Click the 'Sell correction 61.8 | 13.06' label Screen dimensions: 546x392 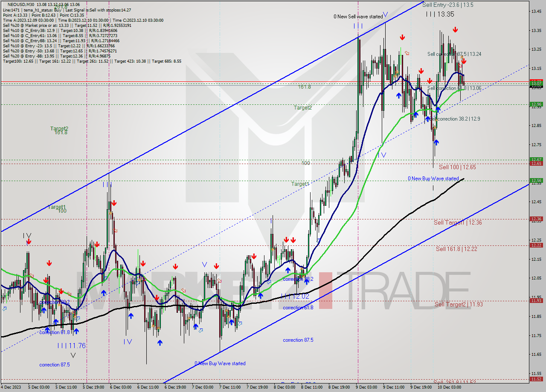454,88
